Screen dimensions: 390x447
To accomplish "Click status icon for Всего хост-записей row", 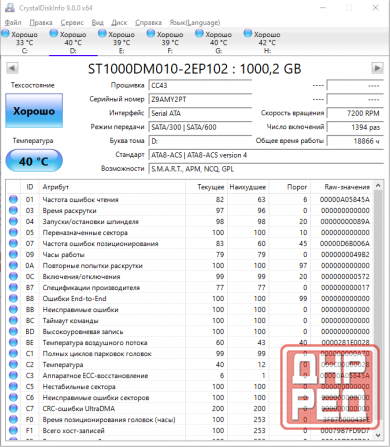I will tap(13, 430).
